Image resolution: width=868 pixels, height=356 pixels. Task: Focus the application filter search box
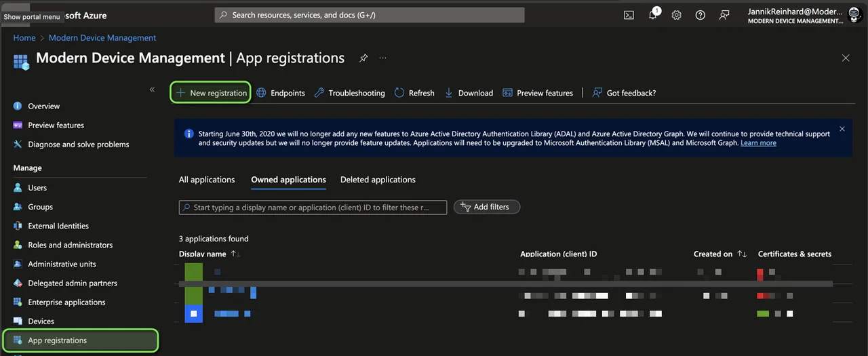[313, 207]
